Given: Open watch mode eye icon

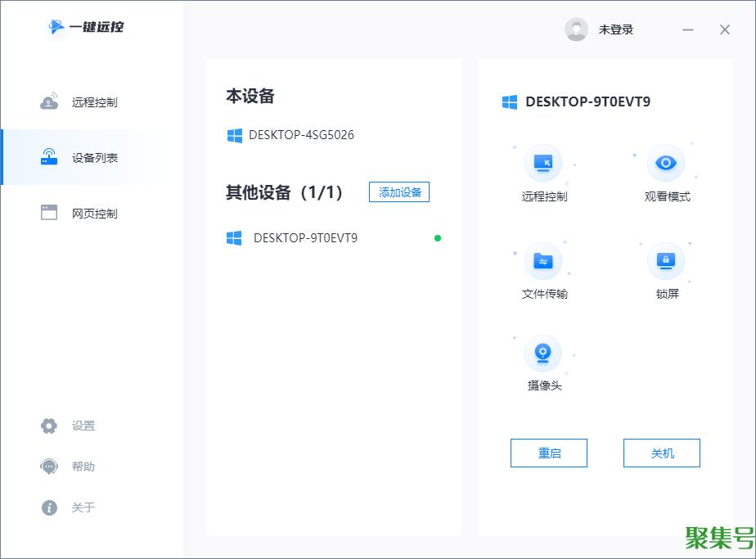Looking at the screenshot, I should 666,163.
